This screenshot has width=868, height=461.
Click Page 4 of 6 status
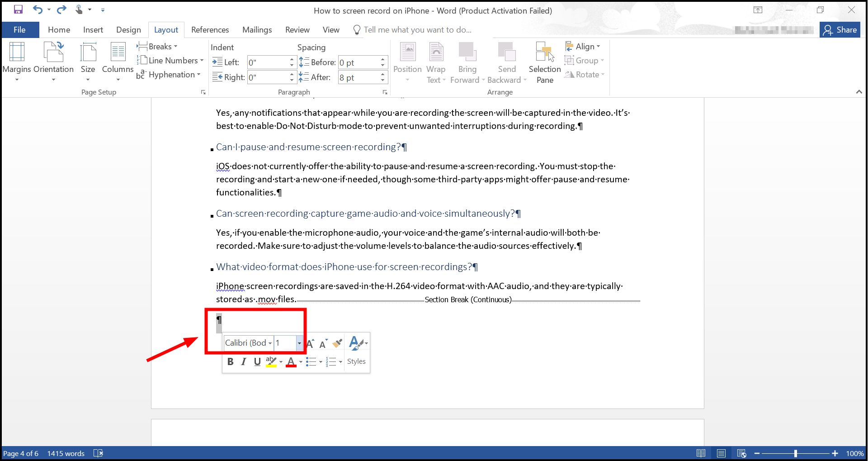(21, 453)
